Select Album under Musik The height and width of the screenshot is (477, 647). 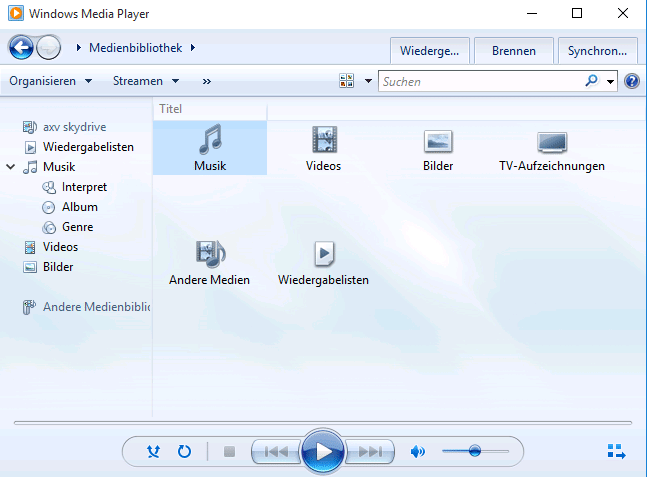pos(70,207)
